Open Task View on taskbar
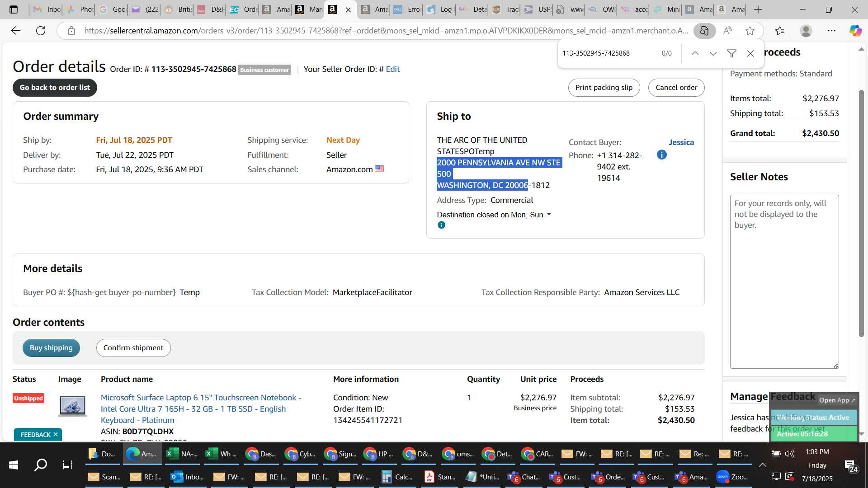This screenshot has width=868, height=488. point(68,465)
